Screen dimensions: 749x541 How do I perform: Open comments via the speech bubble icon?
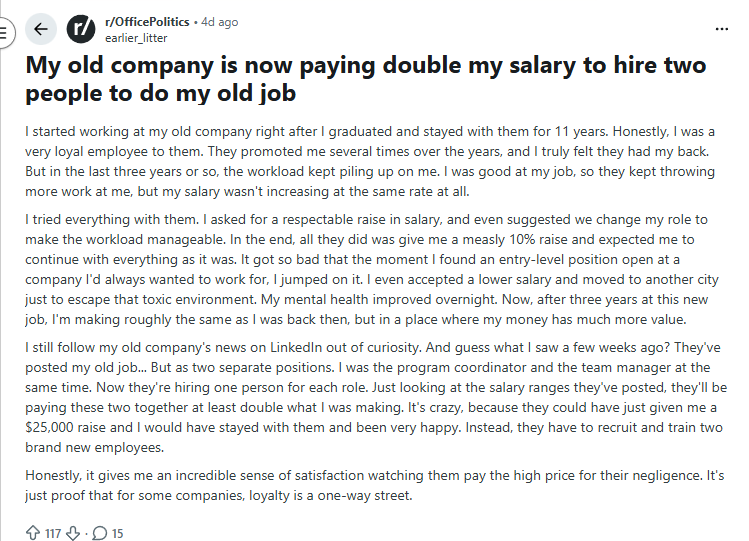[x=100, y=533]
